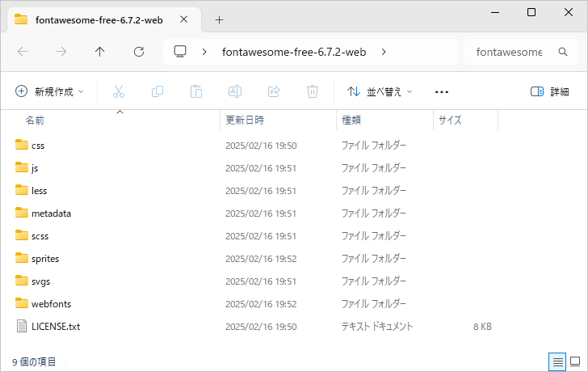
Task: Select the less folder name
Action: pos(40,191)
